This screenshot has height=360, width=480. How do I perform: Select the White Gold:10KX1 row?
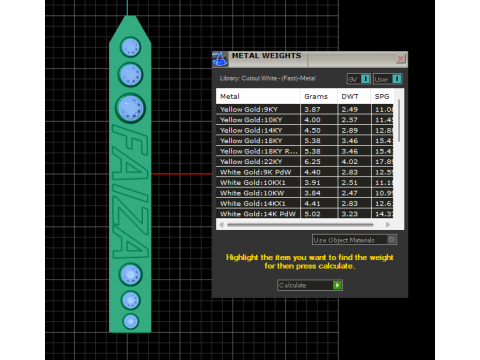coord(305,183)
